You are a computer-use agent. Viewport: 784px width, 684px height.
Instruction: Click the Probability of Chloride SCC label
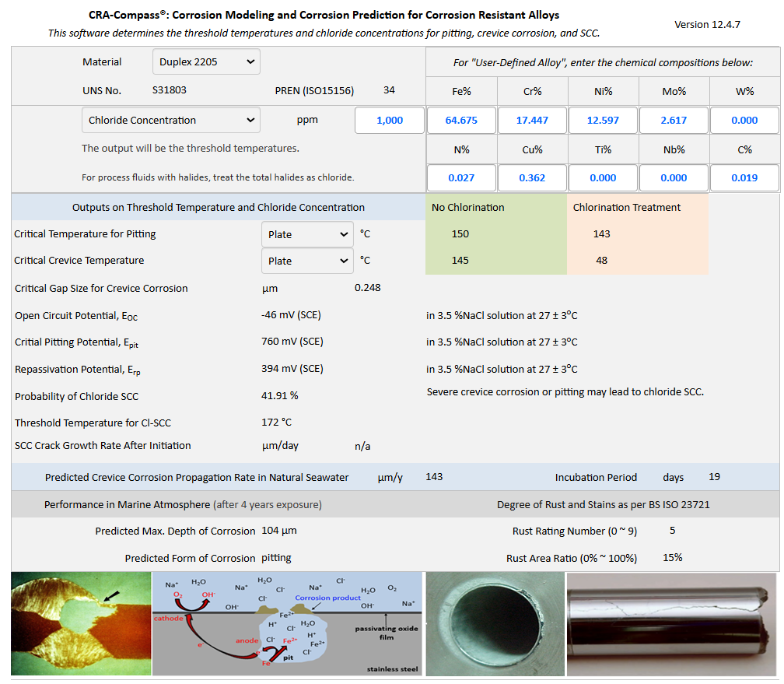click(x=76, y=396)
